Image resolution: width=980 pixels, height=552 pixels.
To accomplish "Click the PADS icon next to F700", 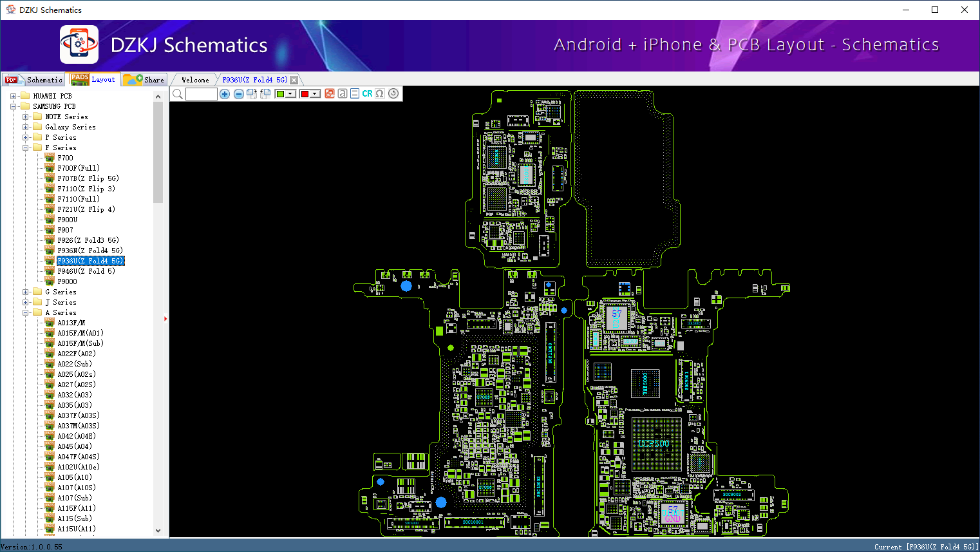I will 50,157.
